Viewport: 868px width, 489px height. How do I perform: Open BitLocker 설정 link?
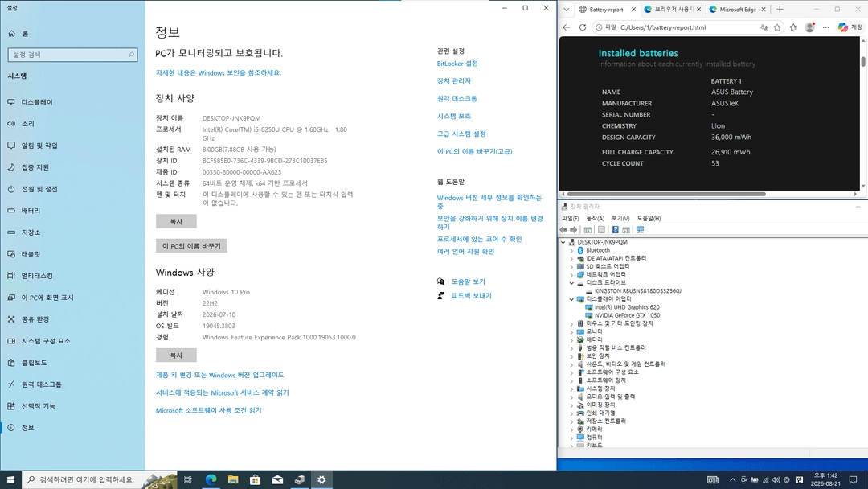(457, 64)
